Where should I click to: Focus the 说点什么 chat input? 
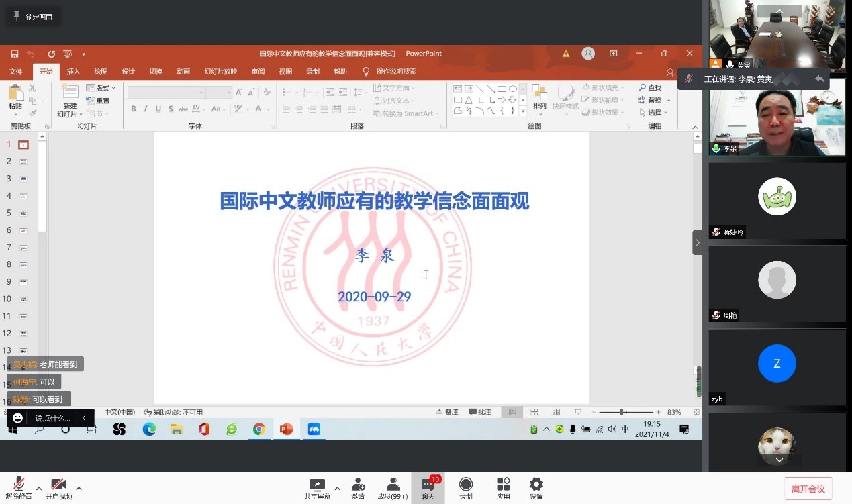tap(52, 418)
